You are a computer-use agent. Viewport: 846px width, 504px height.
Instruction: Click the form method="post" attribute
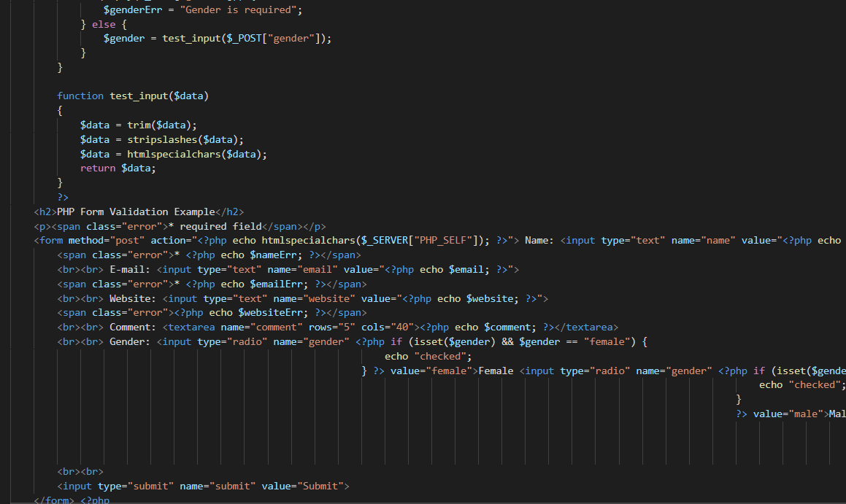(x=107, y=241)
